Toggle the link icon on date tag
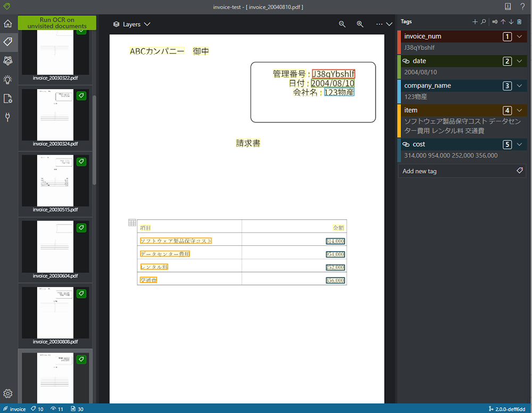Image resolution: width=532 pixels, height=413 pixels. [406, 61]
